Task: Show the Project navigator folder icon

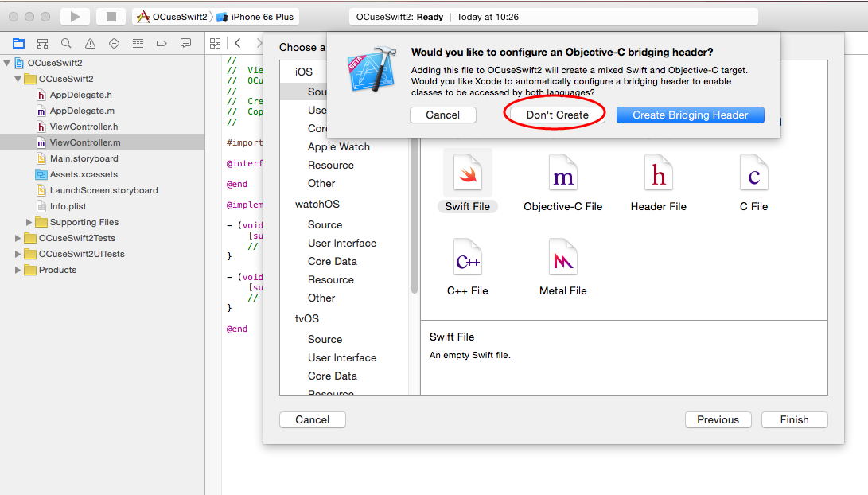Action: [19, 43]
